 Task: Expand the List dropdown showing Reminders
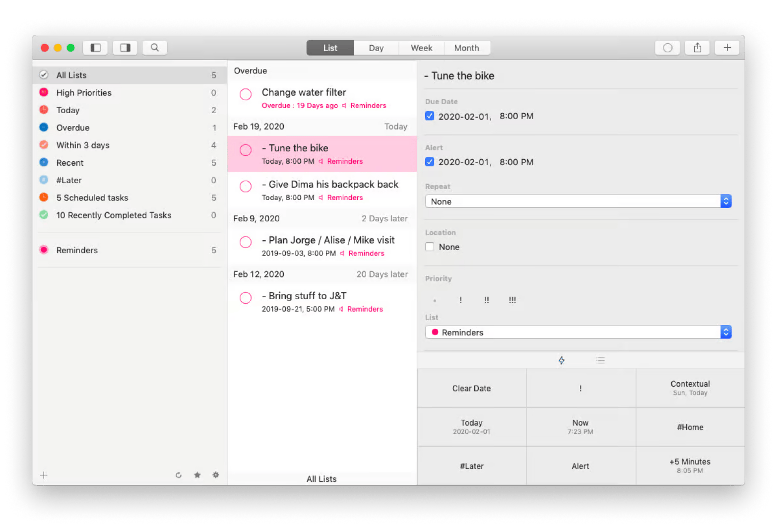[x=578, y=332]
